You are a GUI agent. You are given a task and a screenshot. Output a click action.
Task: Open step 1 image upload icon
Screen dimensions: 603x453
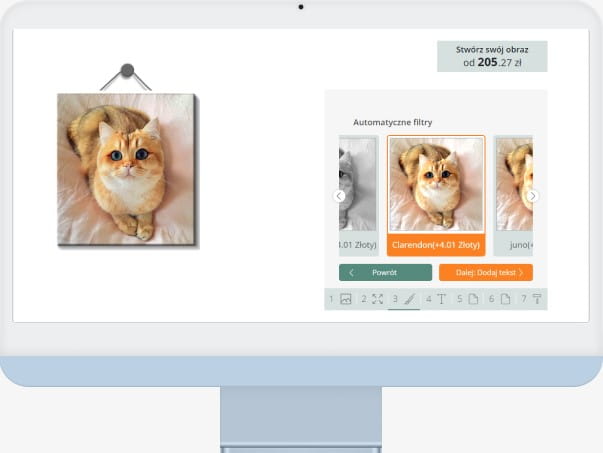click(345, 299)
